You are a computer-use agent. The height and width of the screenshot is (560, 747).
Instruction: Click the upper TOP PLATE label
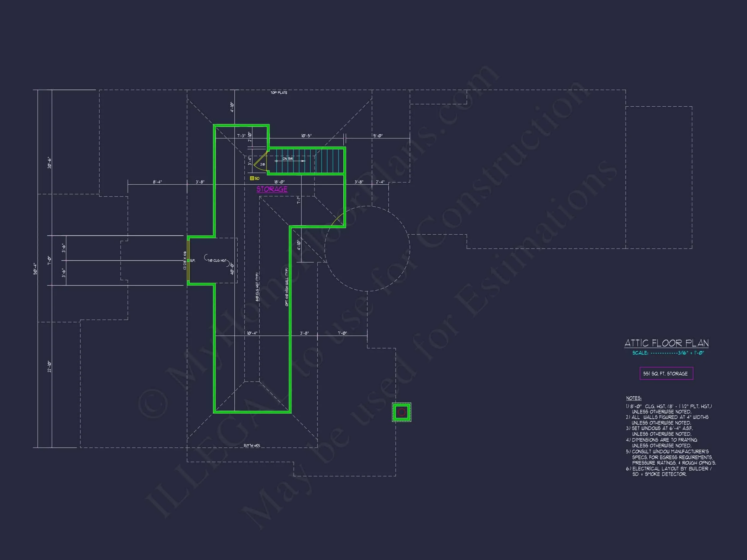[x=279, y=92]
